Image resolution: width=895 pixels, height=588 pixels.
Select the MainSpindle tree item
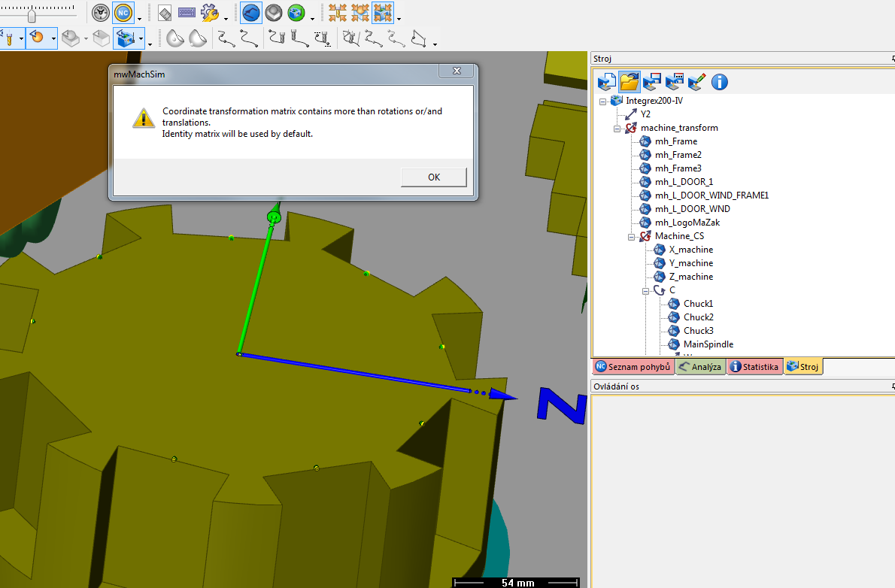click(708, 344)
